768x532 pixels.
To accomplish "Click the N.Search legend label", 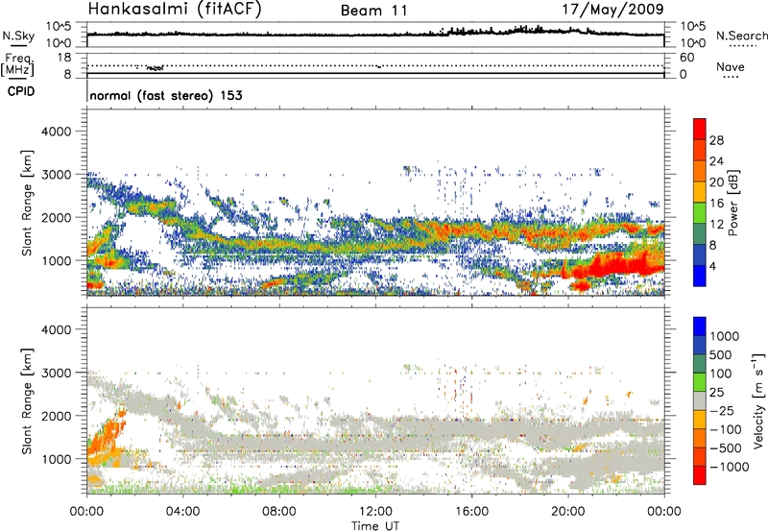I will (x=741, y=36).
